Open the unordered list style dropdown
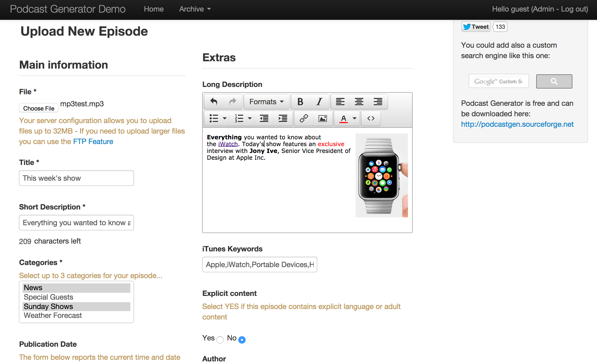Viewport: 597px width, 364px height. (x=225, y=118)
